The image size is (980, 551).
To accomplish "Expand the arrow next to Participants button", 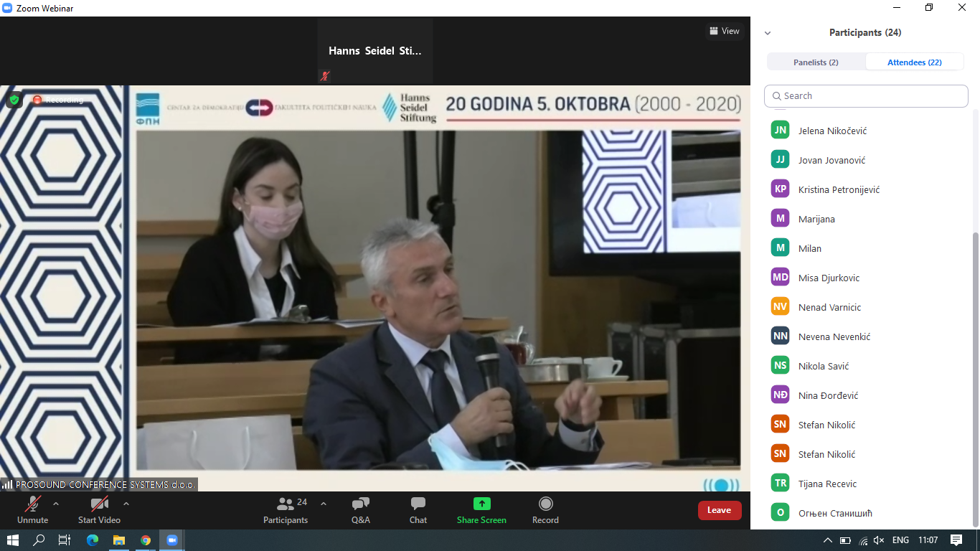I will pos(323,504).
